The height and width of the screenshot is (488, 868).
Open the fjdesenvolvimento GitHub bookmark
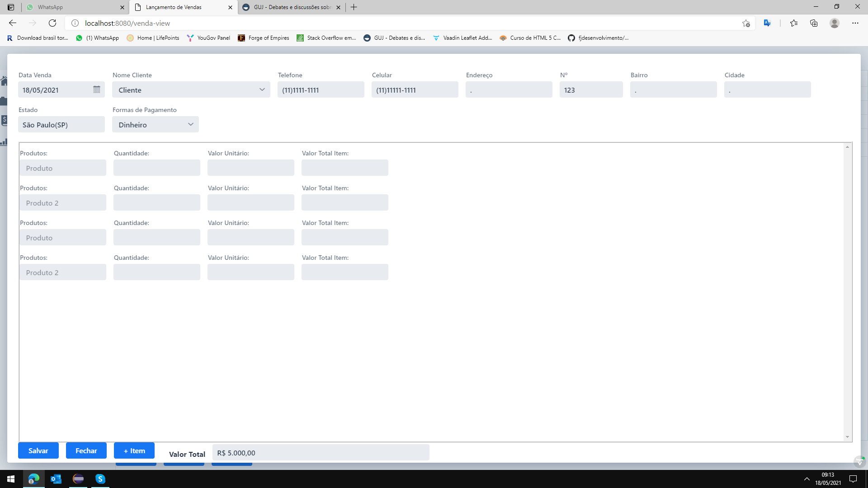point(598,38)
